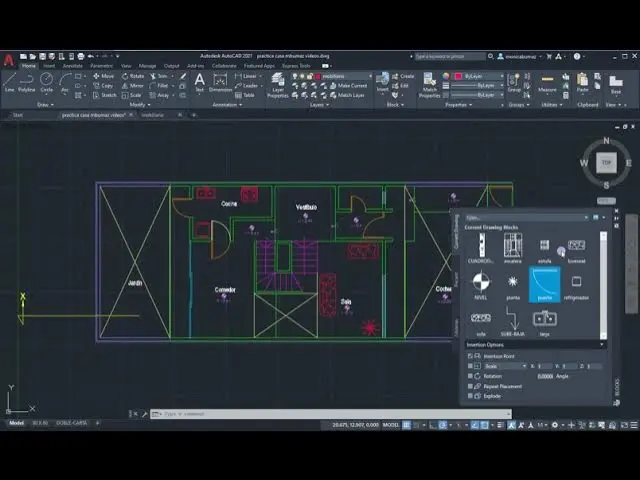Open the Scale dropdown in Insertion Options
The height and width of the screenshot is (480, 640).
click(x=505, y=366)
